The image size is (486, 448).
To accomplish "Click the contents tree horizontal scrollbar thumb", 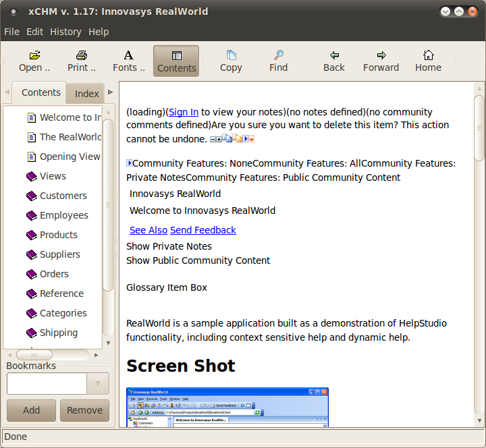I will [34, 355].
